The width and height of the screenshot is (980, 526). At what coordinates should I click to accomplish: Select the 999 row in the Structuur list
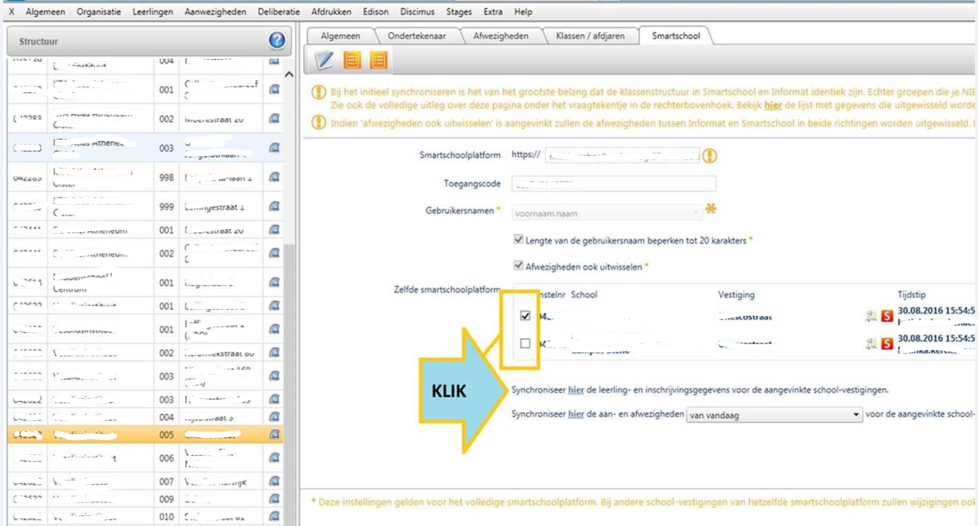pyautogui.click(x=145, y=206)
